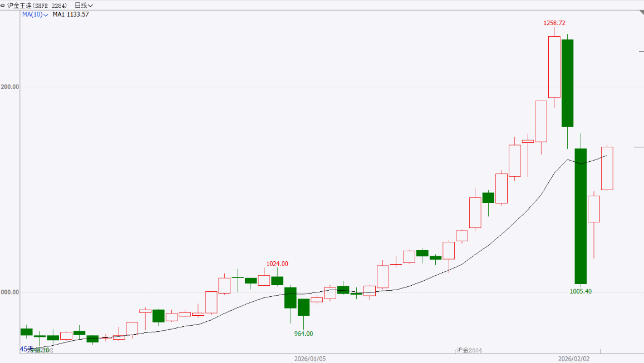The width and height of the screenshot is (644, 363).
Task: Click the 沪金主连 (SHFE 2284) contract title
Action: 37,5
